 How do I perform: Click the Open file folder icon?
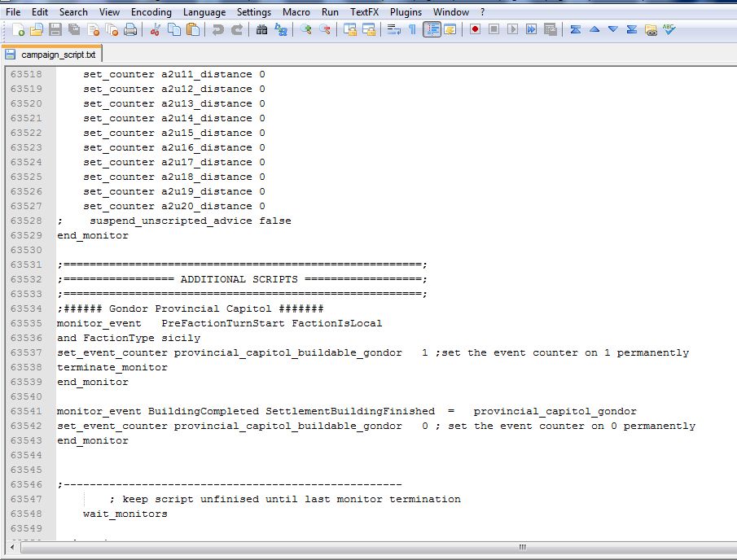37,29
